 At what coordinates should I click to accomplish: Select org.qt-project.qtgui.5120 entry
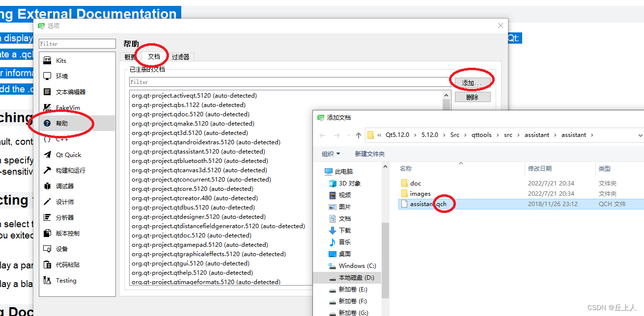pos(191,263)
